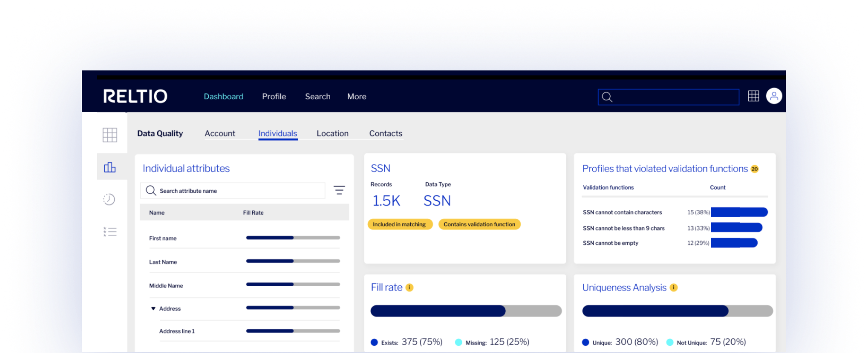This screenshot has height=353, width=868.
Task: Click the First name fill rate bar
Action: pyautogui.click(x=293, y=237)
